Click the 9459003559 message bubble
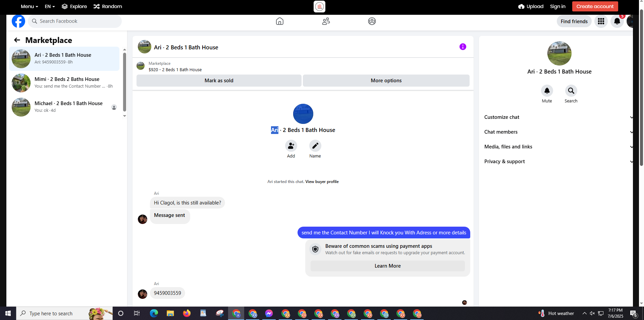 167,293
